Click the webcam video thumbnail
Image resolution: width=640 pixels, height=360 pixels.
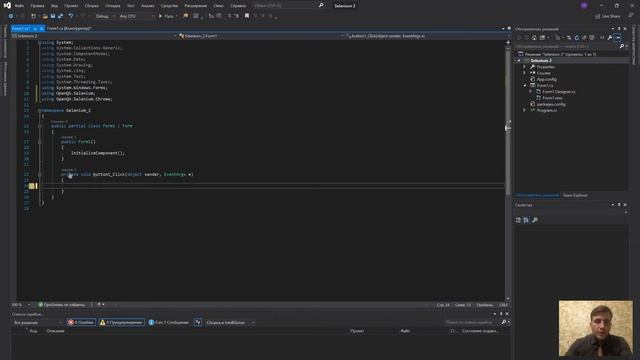[x=596, y=329]
